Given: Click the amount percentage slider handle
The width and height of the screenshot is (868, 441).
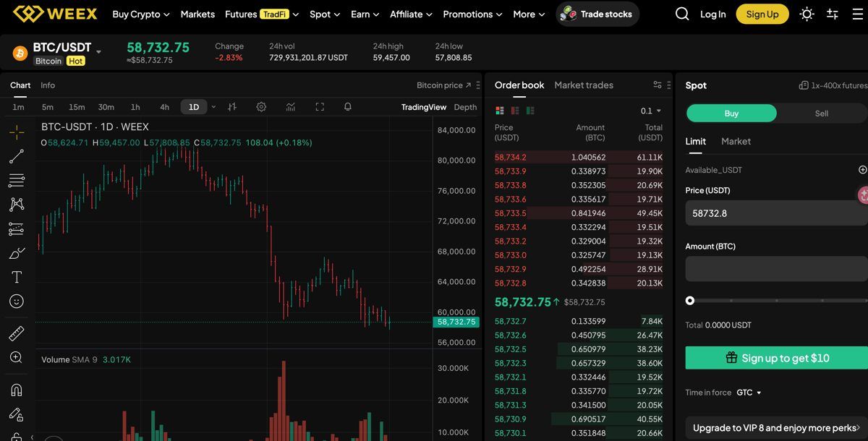Looking at the screenshot, I should [x=690, y=301].
